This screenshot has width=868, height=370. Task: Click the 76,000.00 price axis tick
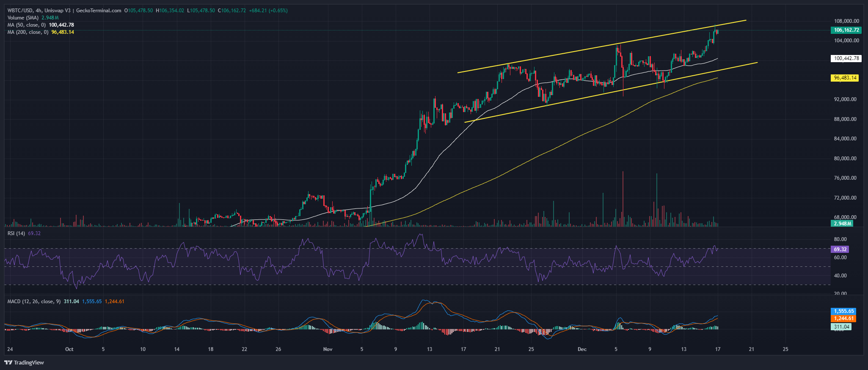click(x=845, y=178)
